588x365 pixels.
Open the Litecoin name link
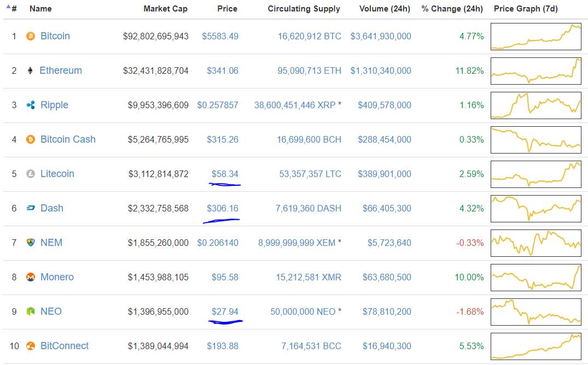57,174
